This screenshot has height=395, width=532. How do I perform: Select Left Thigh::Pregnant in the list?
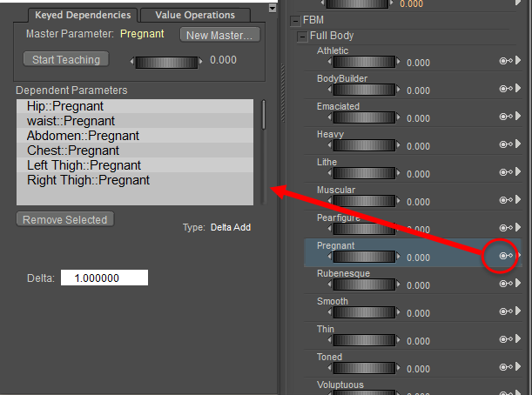coord(135,165)
